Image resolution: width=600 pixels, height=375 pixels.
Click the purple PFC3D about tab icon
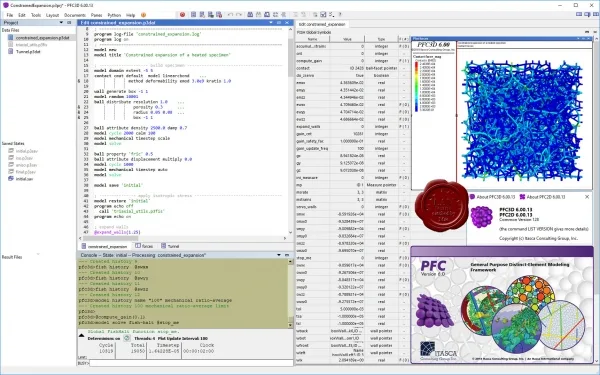[472, 197]
